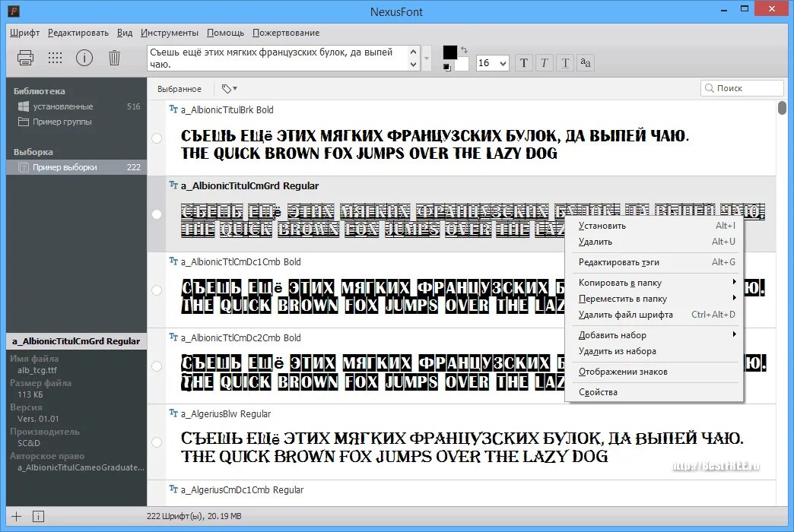
Task: Click the Выбранное filter button
Action: pyautogui.click(x=179, y=89)
